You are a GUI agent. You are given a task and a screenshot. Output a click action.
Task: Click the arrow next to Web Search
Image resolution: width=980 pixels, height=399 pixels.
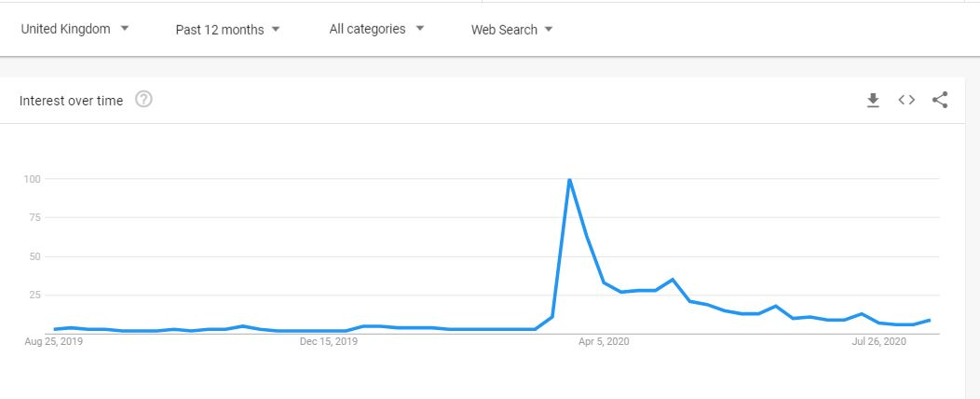[x=549, y=29]
